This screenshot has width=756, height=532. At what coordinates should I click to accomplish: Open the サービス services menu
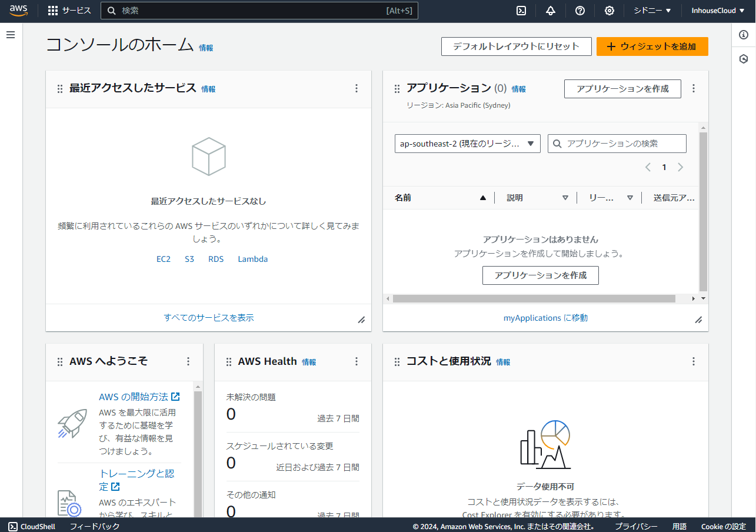(69, 11)
